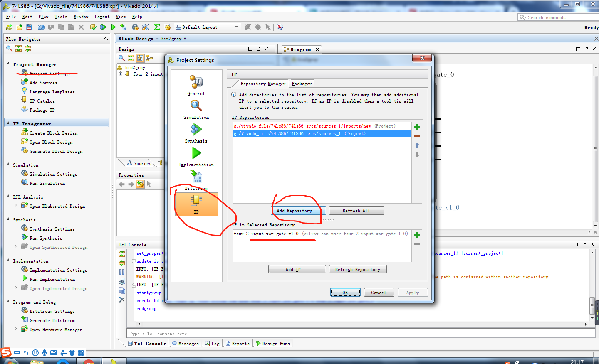Screen dimensions: 599x364
Task: Expand four_2_input node in Design tree
Action: point(121,74)
